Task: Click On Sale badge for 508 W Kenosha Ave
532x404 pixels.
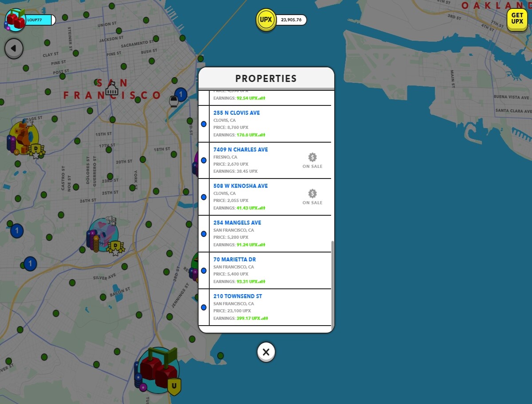Action: (313, 197)
